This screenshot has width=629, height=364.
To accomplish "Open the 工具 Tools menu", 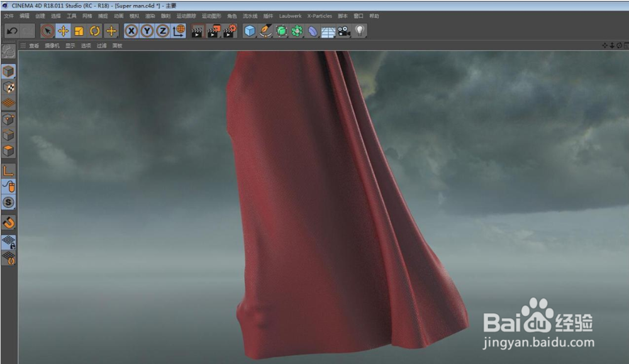I will click(x=72, y=16).
